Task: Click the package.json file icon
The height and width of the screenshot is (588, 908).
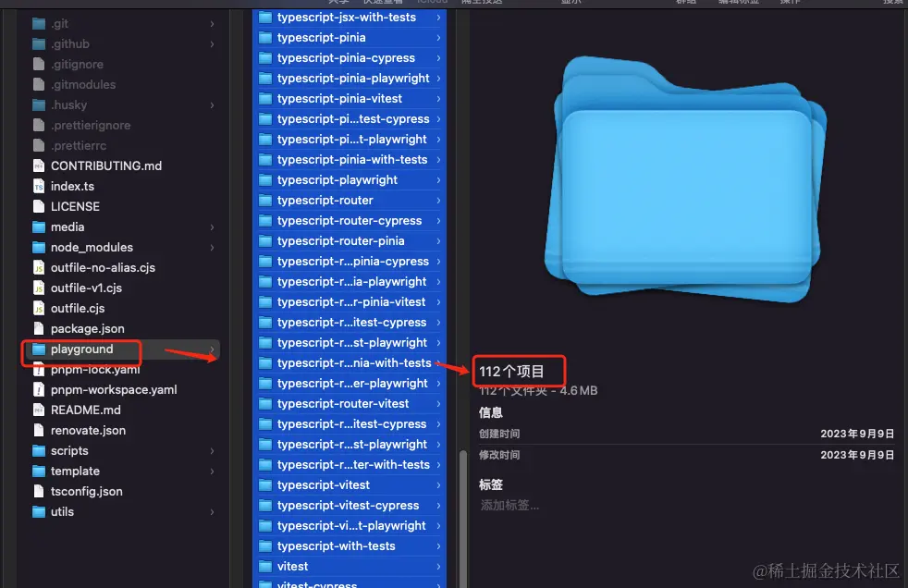Action: [39, 329]
